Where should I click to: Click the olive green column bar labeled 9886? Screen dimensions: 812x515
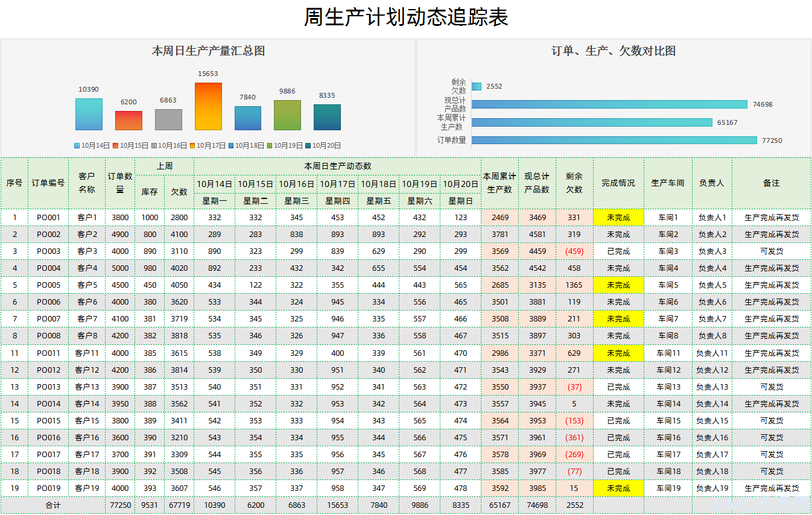click(287, 115)
